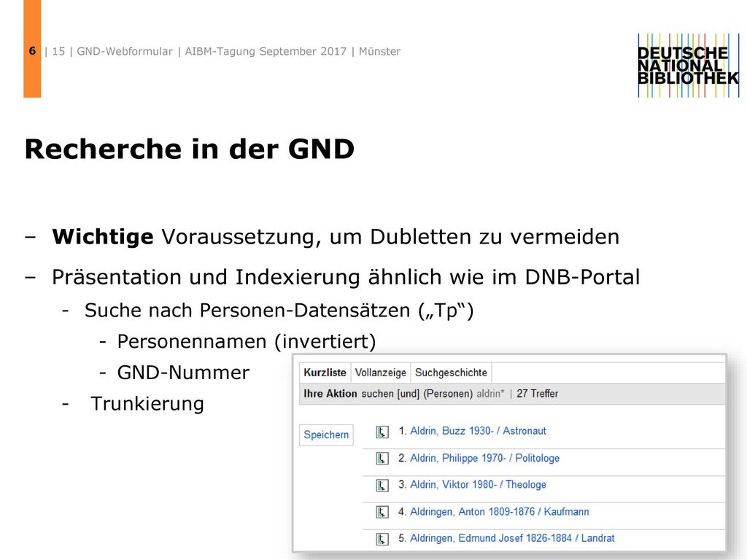Switch to the Vollanzeige tab
Screen dimensions: 747x560
pyautogui.click(x=381, y=373)
